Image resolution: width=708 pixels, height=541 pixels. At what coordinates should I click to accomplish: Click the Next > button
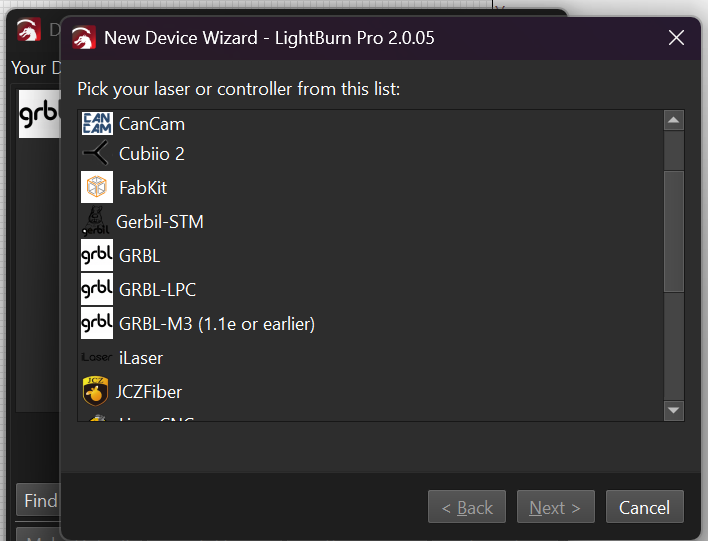point(555,508)
